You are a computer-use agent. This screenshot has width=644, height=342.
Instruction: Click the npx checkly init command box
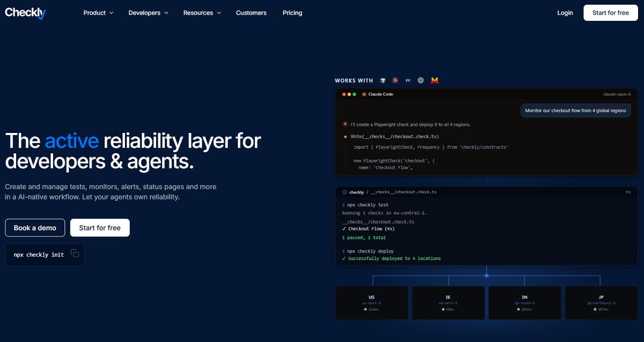click(45, 255)
